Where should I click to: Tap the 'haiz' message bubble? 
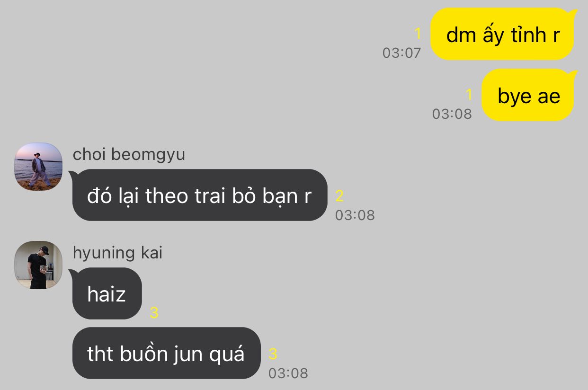(106, 293)
